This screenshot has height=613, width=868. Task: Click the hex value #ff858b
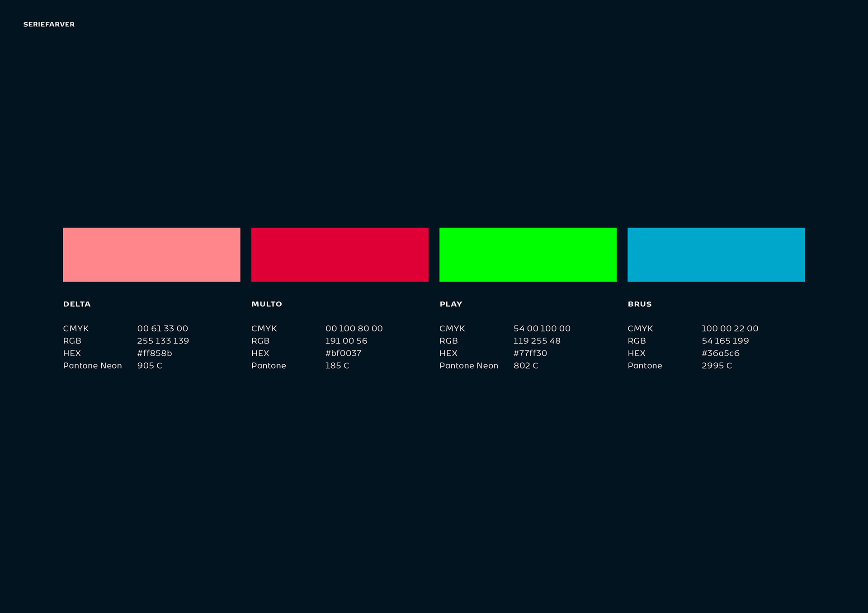[x=155, y=353]
